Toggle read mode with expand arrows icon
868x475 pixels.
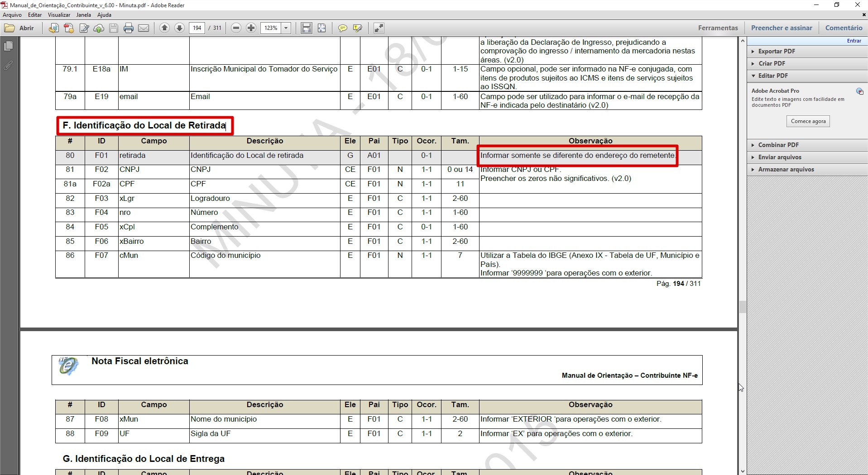379,28
